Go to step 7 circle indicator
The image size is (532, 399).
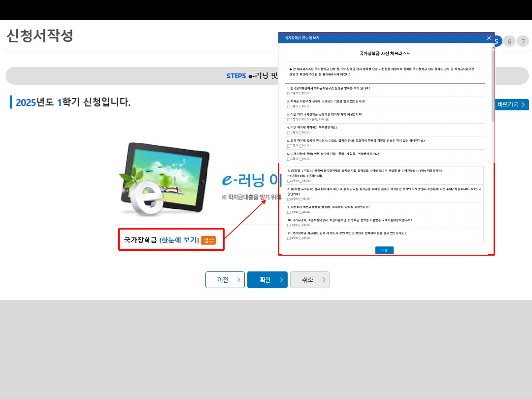[522, 41]
